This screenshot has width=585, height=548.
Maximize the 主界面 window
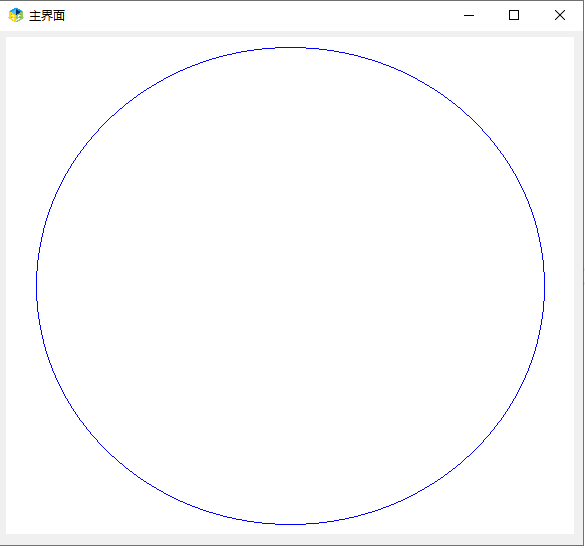pyautogui.click(x=514, y=15)
